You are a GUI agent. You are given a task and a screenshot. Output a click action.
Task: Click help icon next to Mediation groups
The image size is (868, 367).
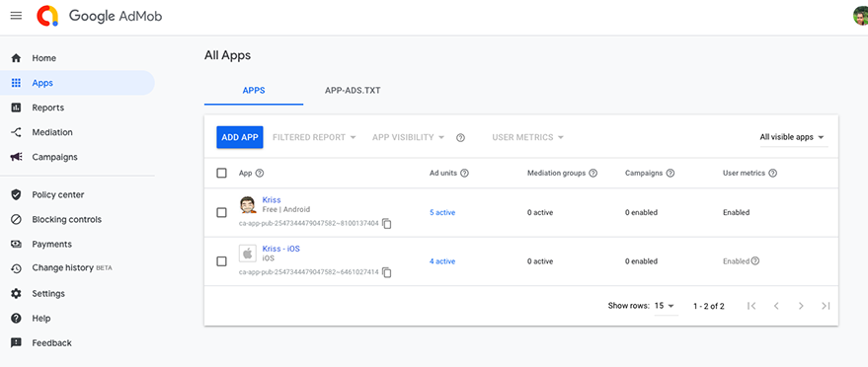pos(592,173)
